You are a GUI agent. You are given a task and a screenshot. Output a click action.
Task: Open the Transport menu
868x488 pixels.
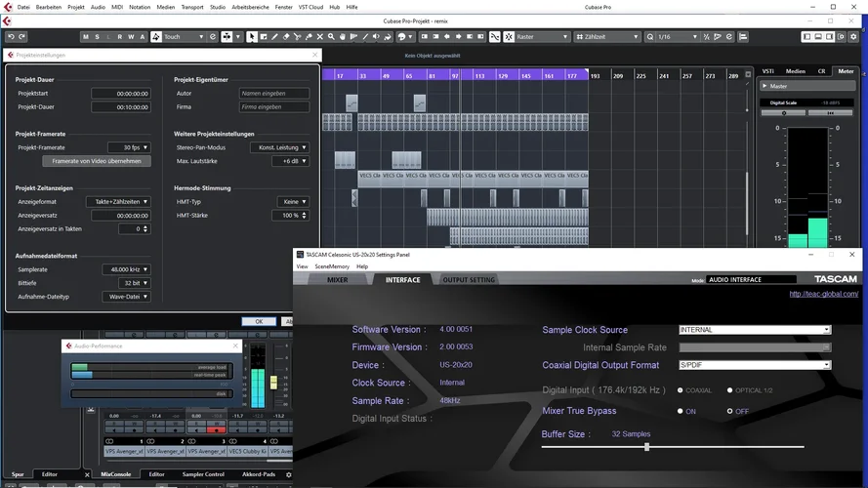tap(192, 7)
